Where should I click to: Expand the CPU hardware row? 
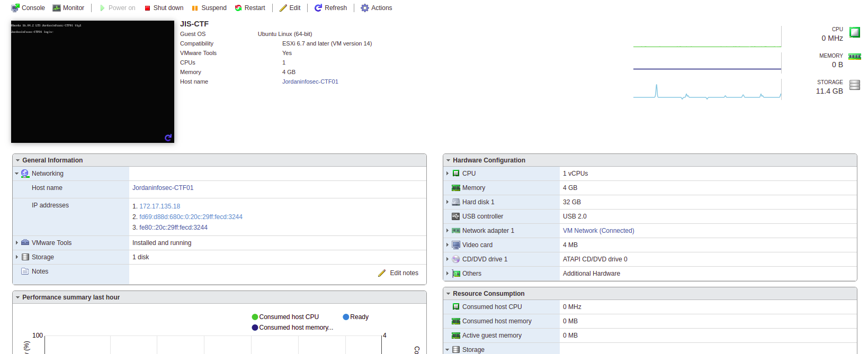click(x=448, y=174)
